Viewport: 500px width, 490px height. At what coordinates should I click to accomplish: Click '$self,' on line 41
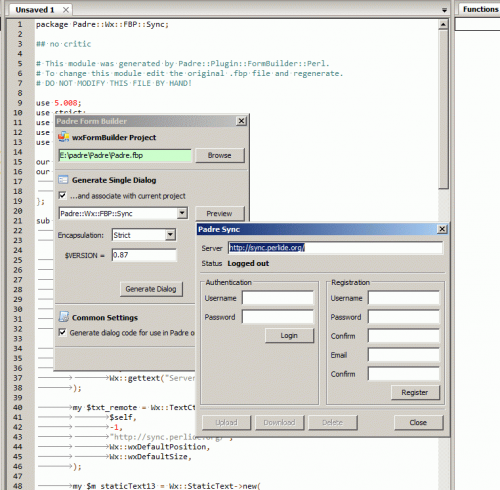point(123,417)
